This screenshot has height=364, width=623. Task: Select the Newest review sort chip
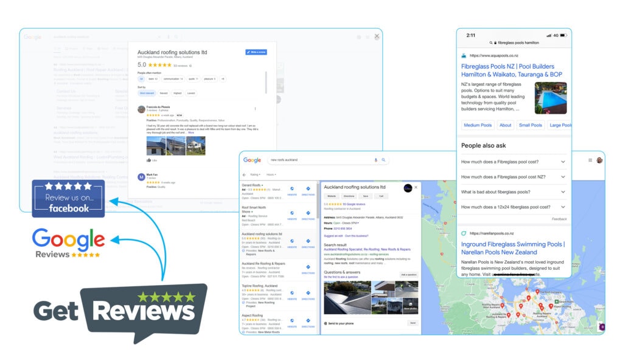(x=163, y=93)
